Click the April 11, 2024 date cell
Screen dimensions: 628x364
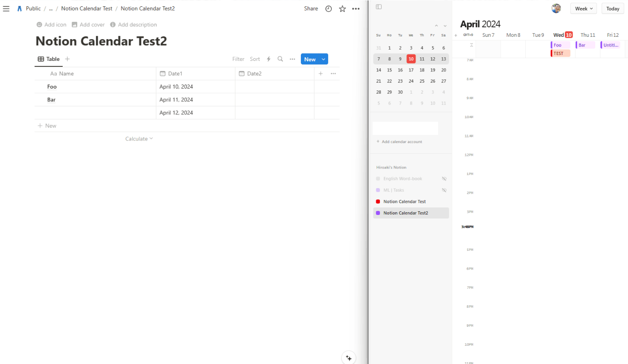(195, 100)
